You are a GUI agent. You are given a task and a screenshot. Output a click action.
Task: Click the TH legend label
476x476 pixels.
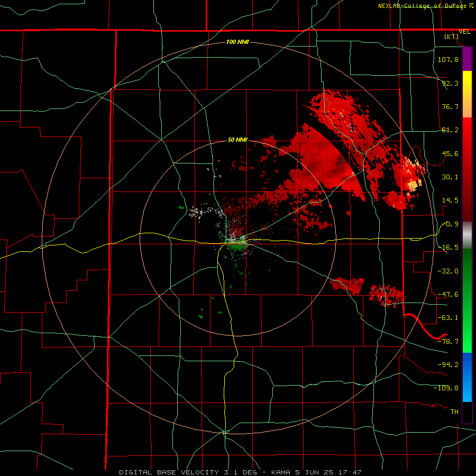coord(454,412)
